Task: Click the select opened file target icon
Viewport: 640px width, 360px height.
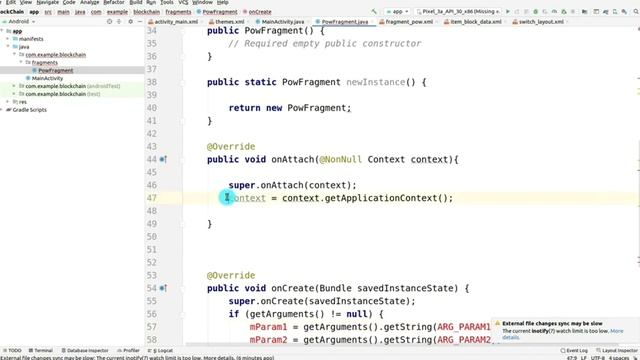Action: click(x=109, y=22)
